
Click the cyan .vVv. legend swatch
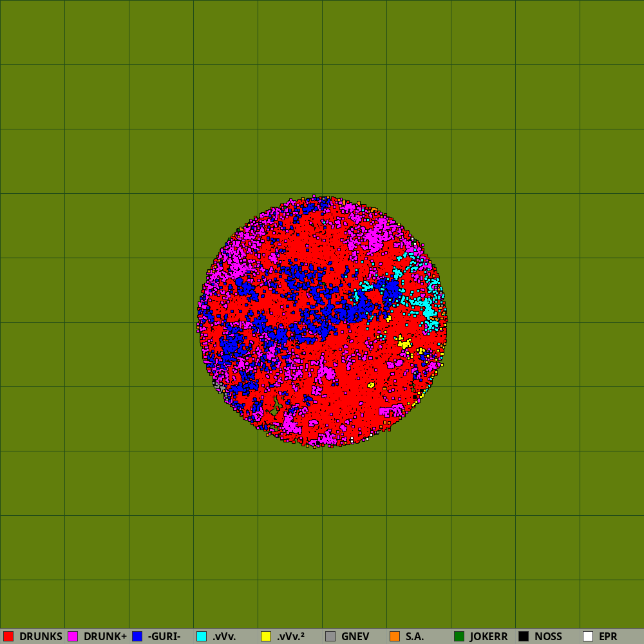pos(202,636)
